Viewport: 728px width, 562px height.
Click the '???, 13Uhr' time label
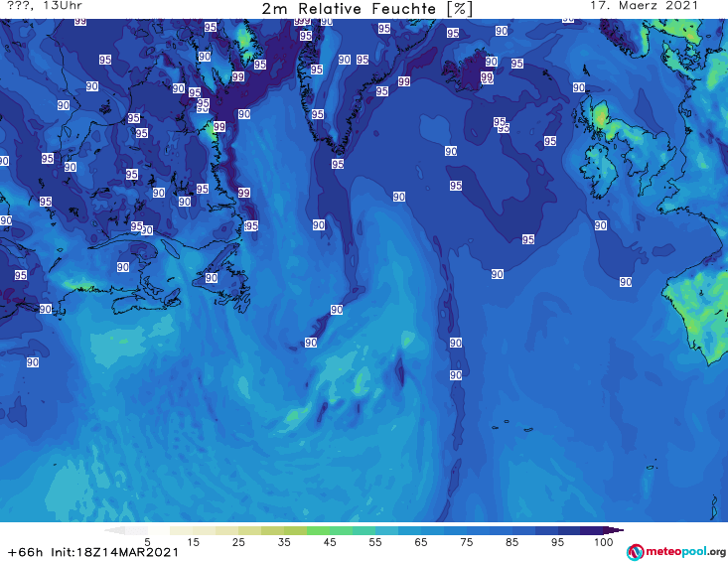coord(45,6)
